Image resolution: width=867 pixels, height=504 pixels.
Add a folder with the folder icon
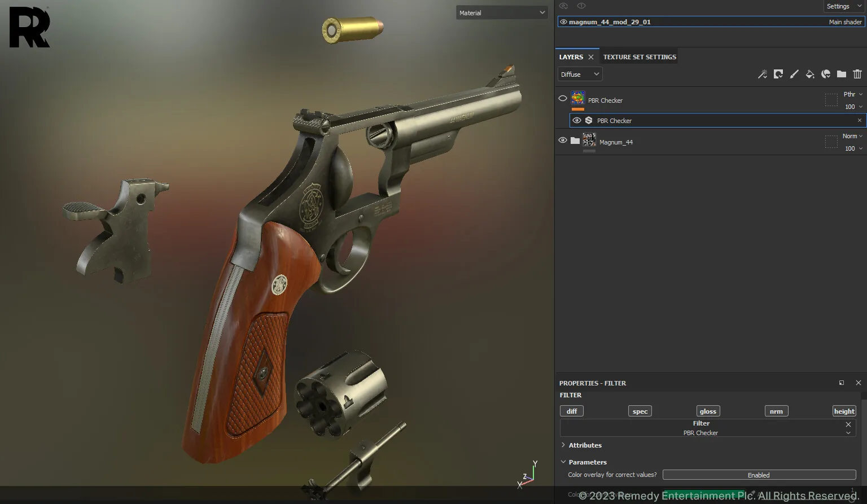[x=841, y=74]
